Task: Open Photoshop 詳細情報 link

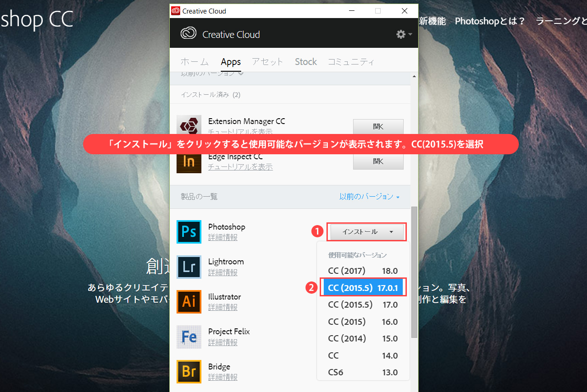Action: pos(223,237)
